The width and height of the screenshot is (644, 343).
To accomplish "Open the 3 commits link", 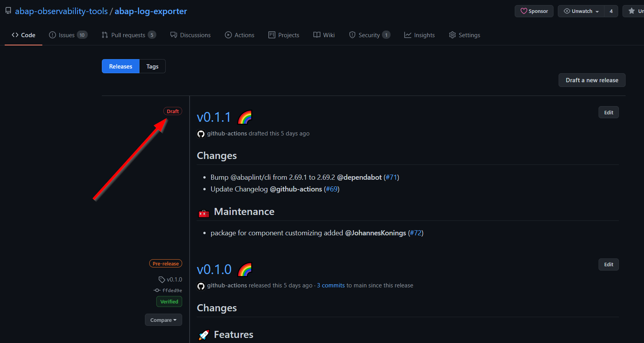I will (331, 285).
